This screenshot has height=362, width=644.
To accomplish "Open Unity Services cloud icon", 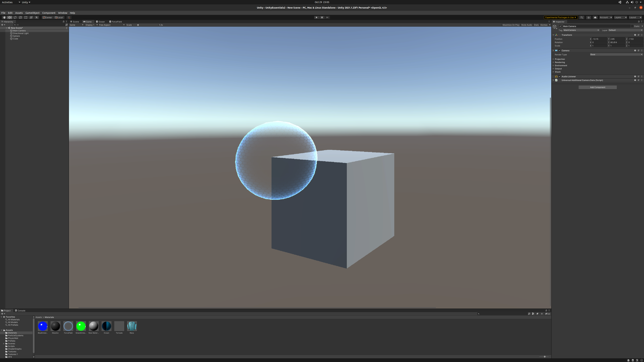I will pyautogui.click(x=595, y=17).
